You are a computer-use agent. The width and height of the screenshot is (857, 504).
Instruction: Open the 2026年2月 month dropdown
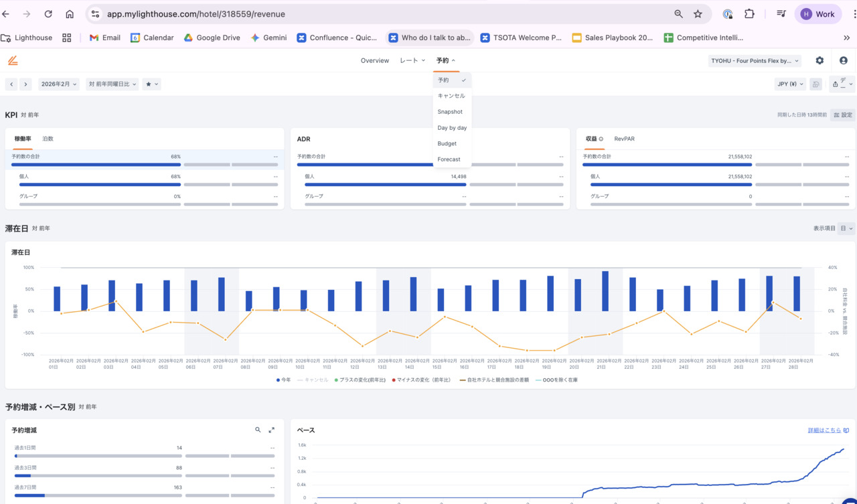click(59, 84)
